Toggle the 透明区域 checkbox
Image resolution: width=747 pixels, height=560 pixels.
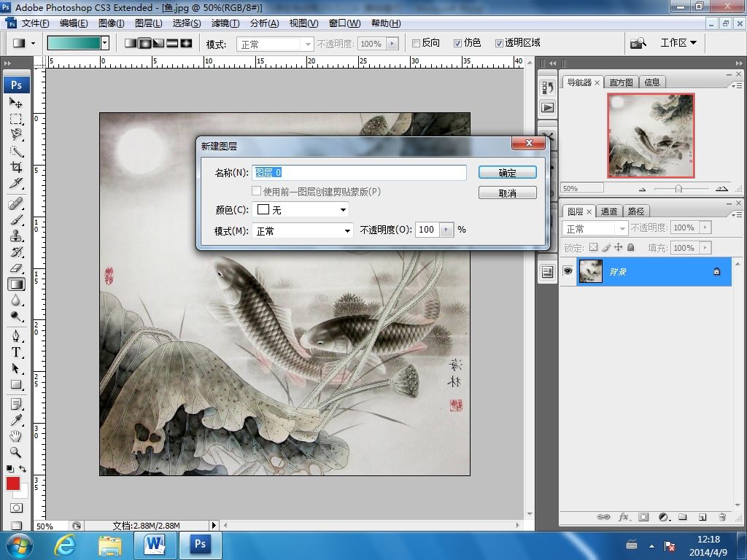click(499, 43)
